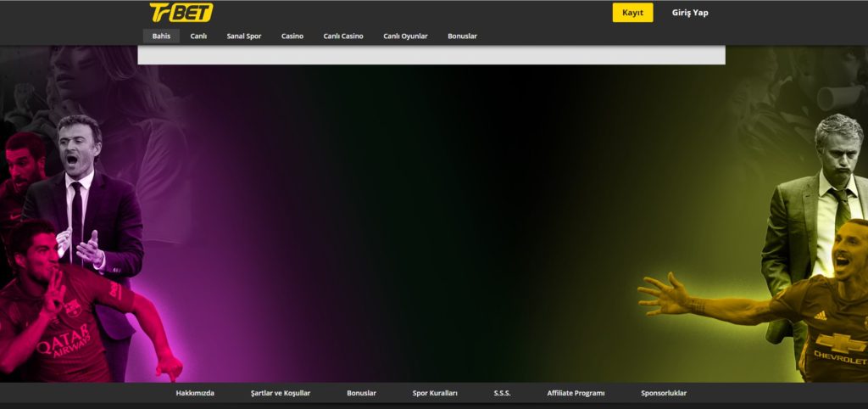Go to the Casino menu item
The width and height of the screenshot is (868, 409).
[x=292, y=36]
